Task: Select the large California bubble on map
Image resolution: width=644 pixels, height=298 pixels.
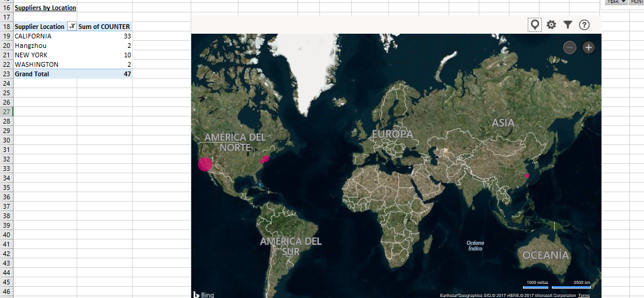Action: 205,164
